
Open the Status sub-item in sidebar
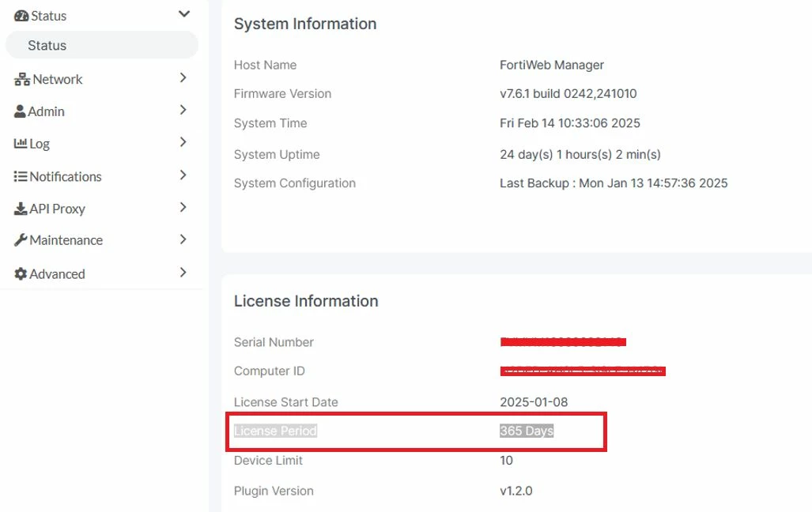(x=101, y=45)
